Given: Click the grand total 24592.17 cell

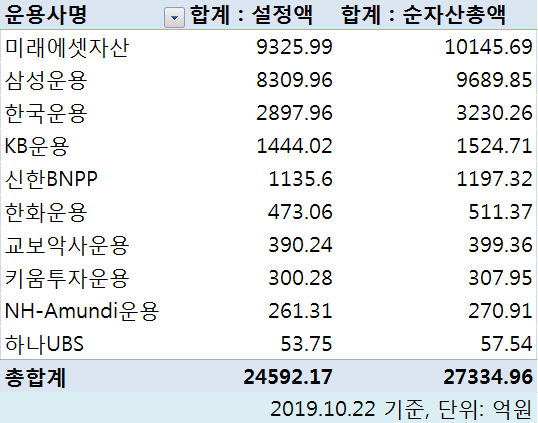Looking at the screenshot, I should pos(288,377).
